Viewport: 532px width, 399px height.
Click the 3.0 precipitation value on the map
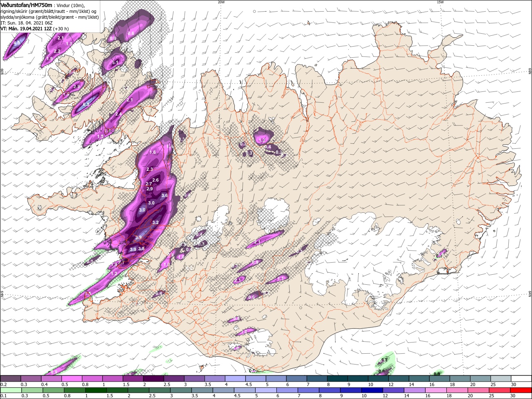click(151, 203)
